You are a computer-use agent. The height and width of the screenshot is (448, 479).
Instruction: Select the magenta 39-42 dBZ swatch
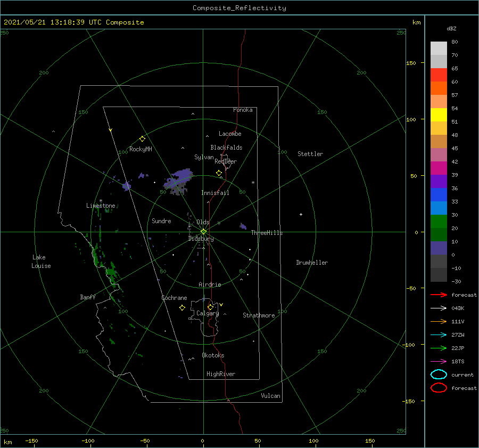(439, 168)
